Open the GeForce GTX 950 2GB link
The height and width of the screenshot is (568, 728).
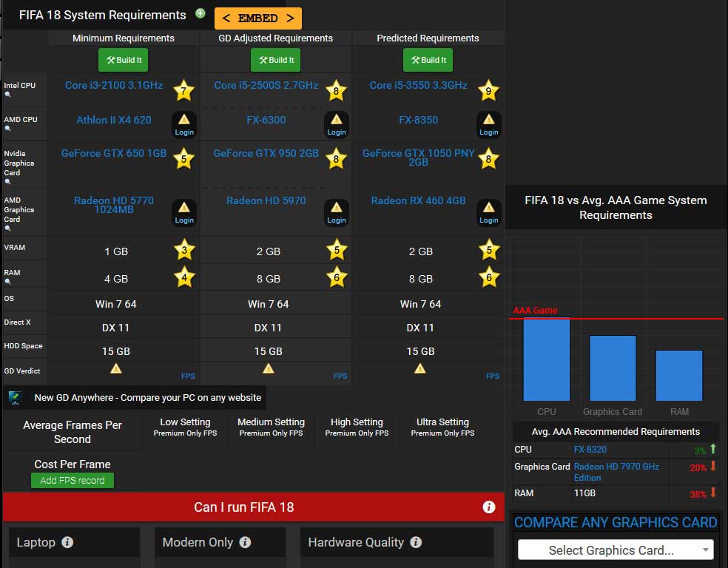coord(266,154)
